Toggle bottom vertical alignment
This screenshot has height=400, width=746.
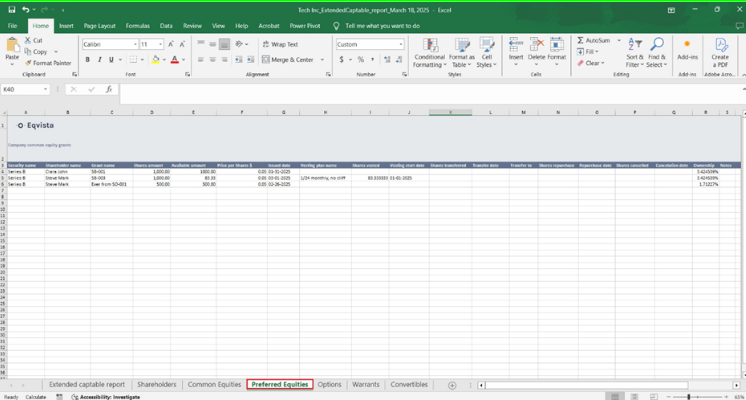pyautogui.click(x=225, y=44)
